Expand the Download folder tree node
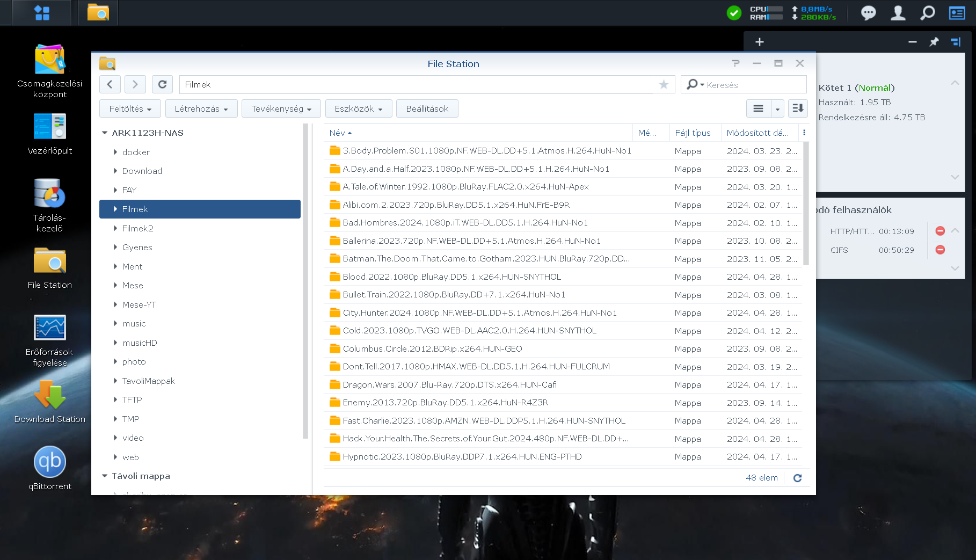This screenshot has width=976, height=560. click(115, 171)
